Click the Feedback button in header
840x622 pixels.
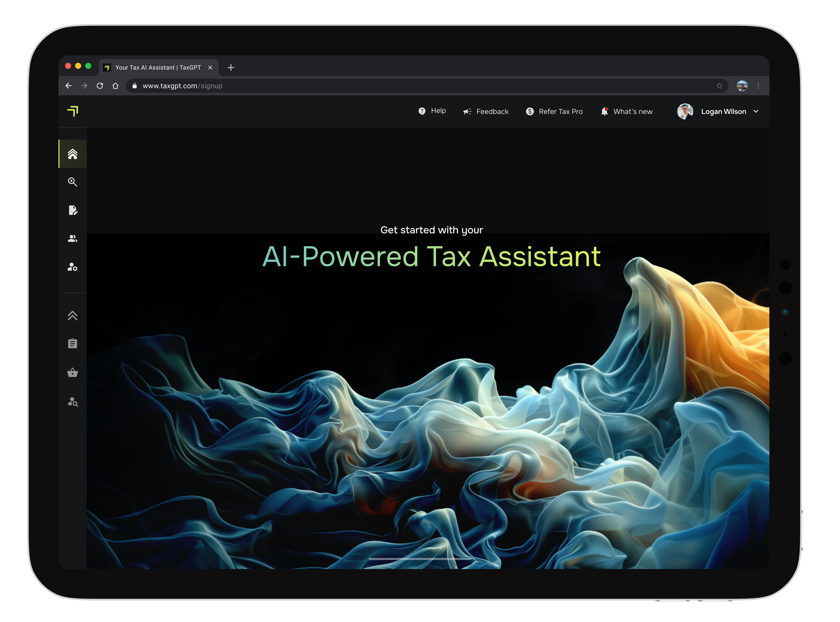pos(486,112)
